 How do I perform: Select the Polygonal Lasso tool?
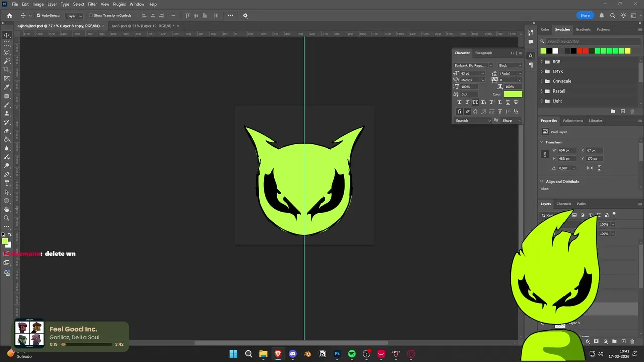[7, 52]
